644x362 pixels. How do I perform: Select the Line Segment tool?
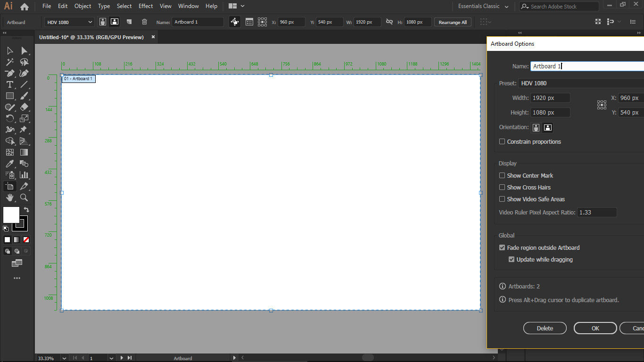(24, 84)
